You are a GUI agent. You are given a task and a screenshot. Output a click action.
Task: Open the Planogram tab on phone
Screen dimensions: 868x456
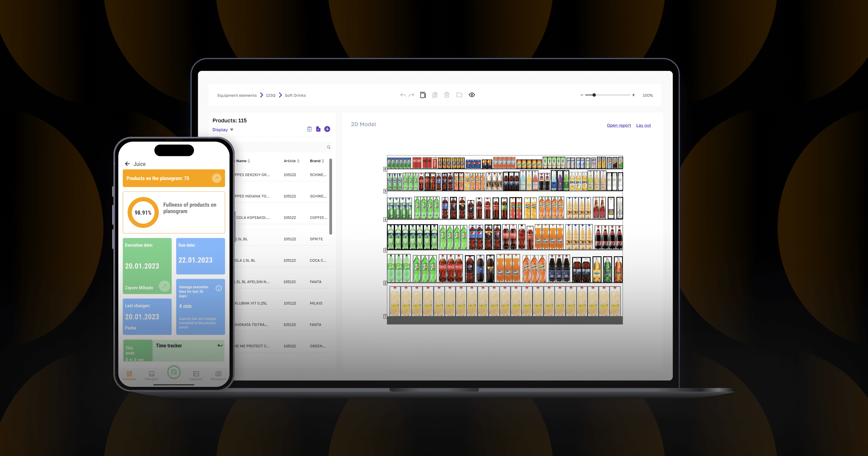tap(152, 375)
